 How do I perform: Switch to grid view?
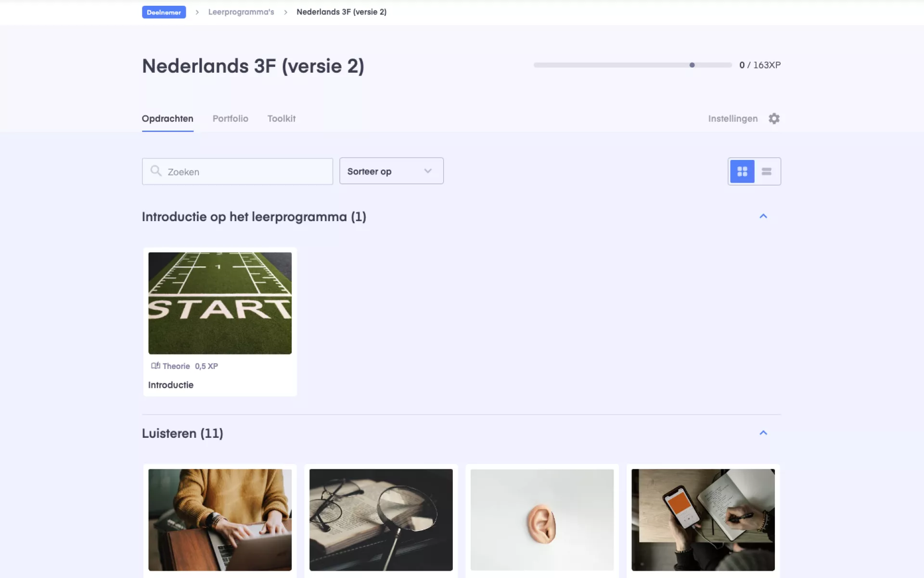point(742,171)
